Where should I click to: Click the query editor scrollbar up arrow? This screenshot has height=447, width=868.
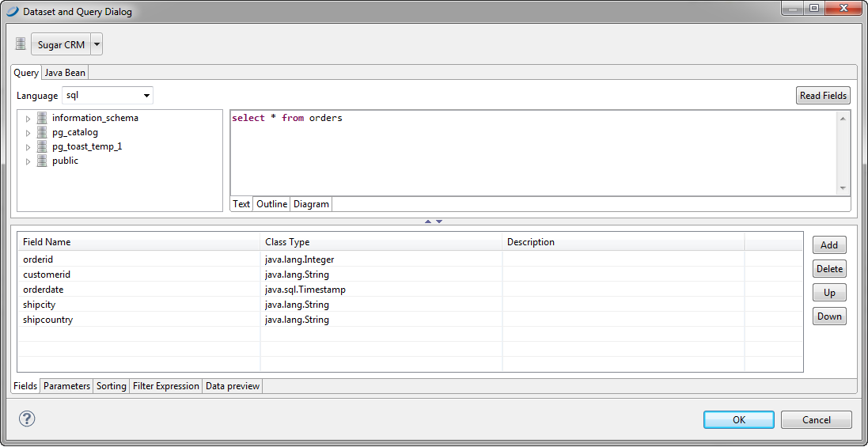pos(843,118)
